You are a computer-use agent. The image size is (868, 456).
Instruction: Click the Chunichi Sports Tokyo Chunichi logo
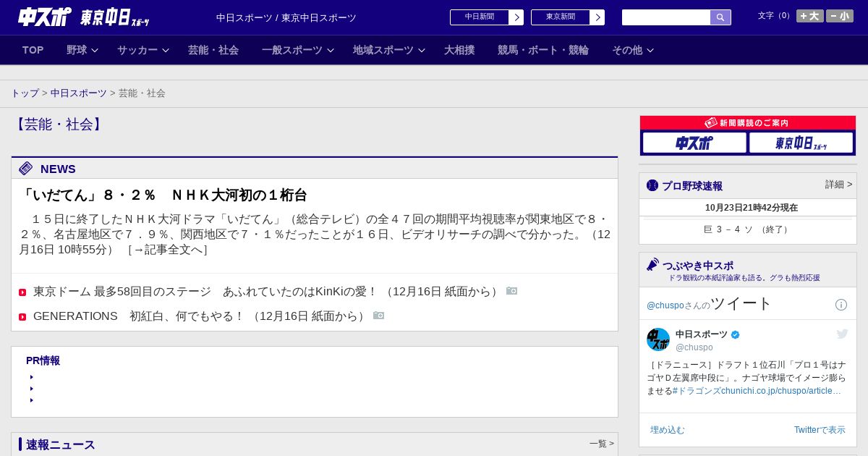pos(84,17)
